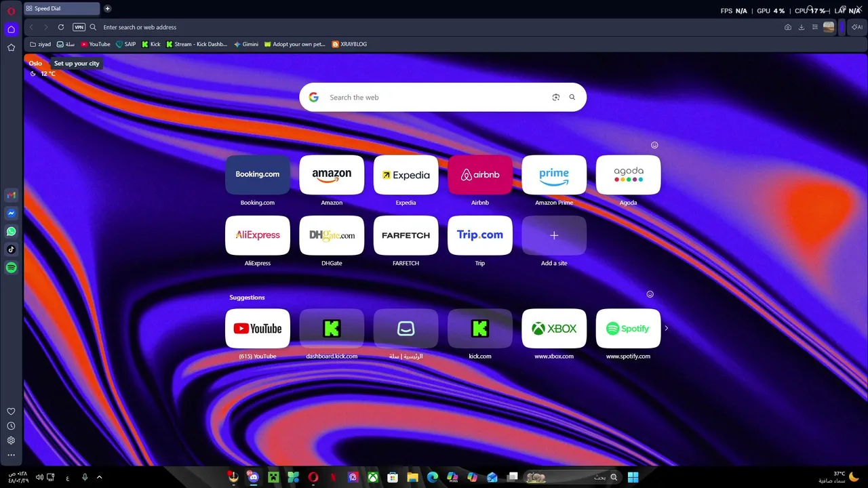Click the address bar field

coord(434,27)
